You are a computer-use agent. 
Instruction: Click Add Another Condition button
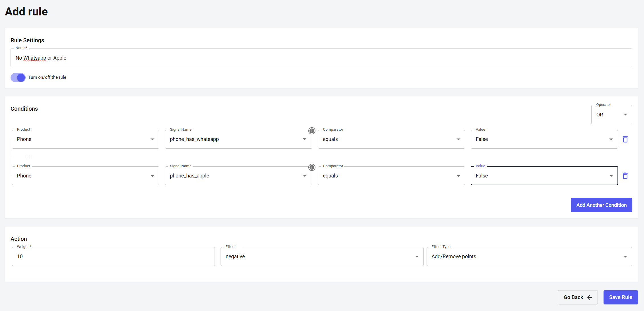[x=601, y=205]
